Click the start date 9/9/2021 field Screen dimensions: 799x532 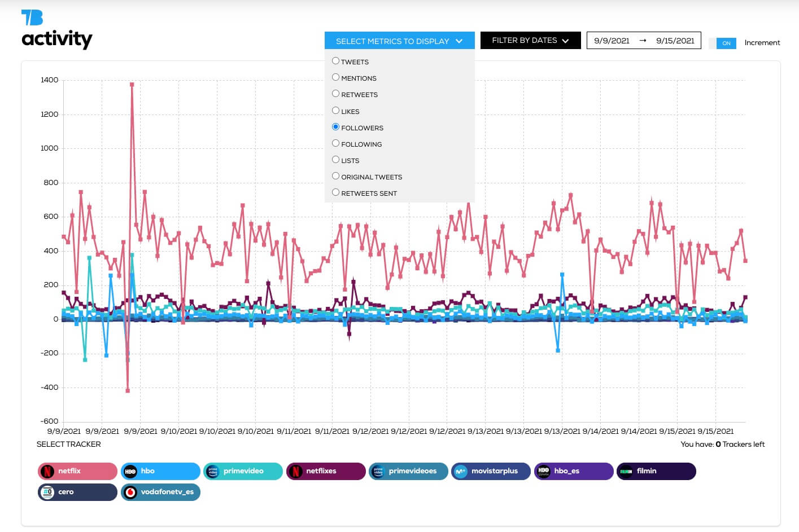coord(612,41)
